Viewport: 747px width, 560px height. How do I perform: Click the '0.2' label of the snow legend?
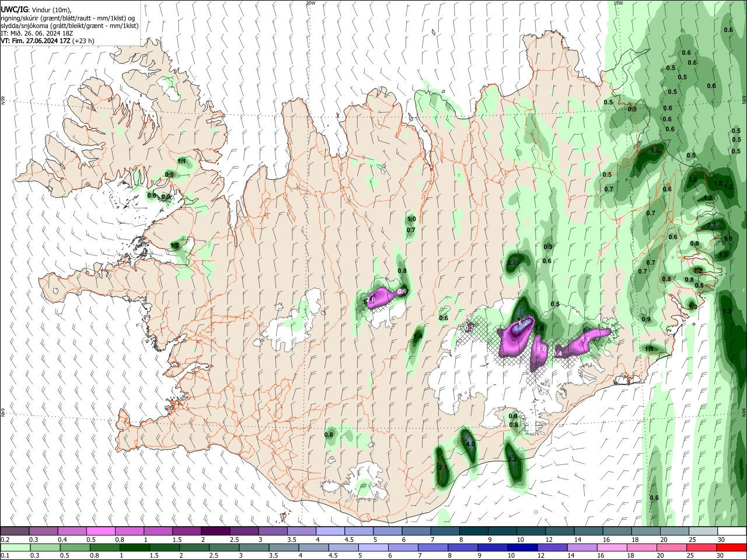(x=5, y=540)
